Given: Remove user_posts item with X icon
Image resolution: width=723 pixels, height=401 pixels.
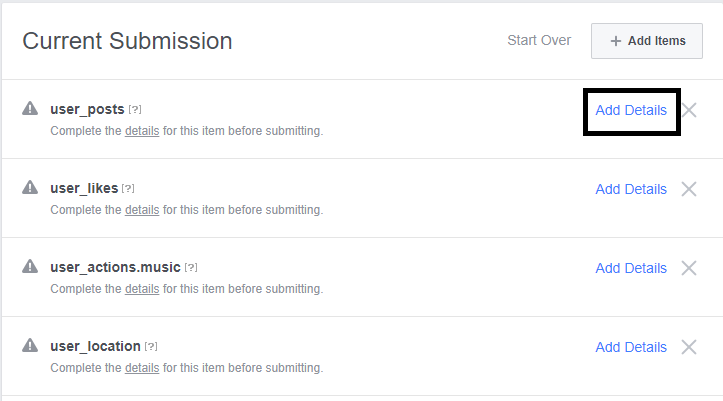Looking at the screenshot, I should [x=689, y=110].
